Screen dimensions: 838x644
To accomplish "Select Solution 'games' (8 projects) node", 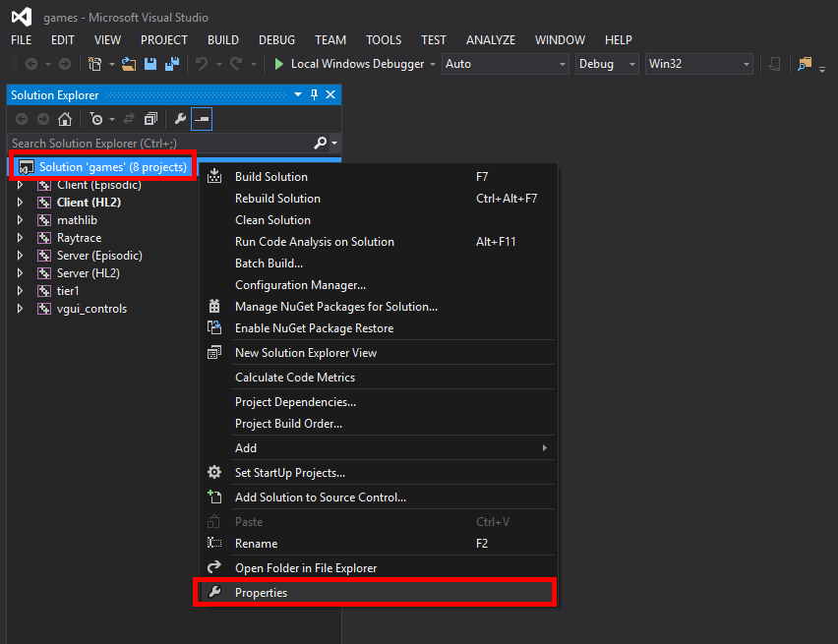I will click(x=112, y=167).
